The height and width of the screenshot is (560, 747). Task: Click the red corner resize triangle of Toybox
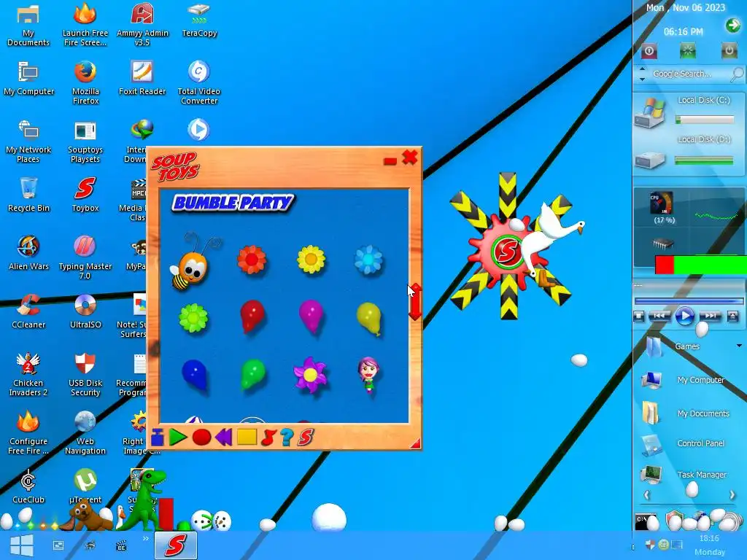[415, 443]
